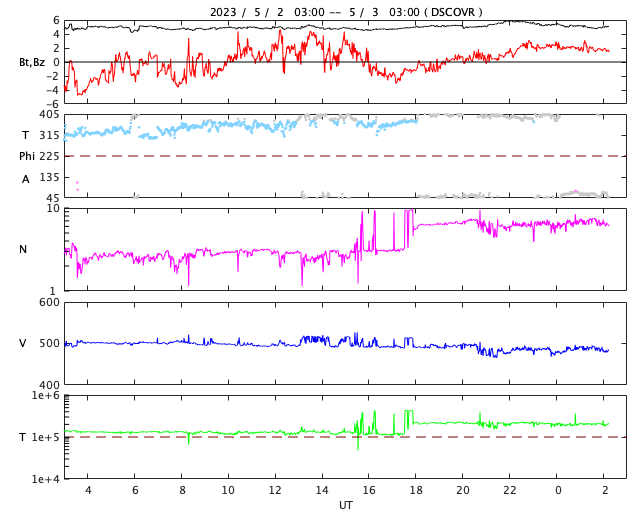This screenshot has height=512, width=640.
Task: Click the 'UT' label under the time axis
Action: (345, 505)
